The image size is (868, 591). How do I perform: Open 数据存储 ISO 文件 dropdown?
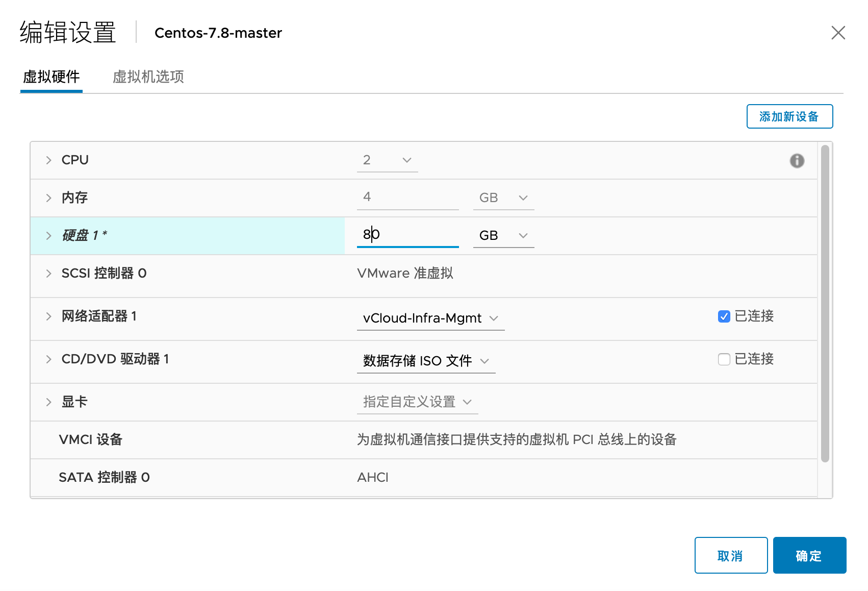(426, 361)
